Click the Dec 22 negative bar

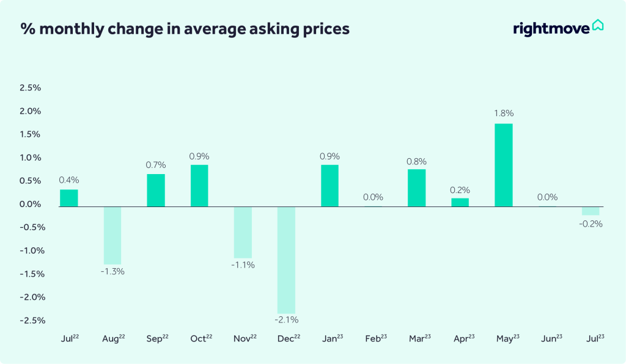coord(286,260)
